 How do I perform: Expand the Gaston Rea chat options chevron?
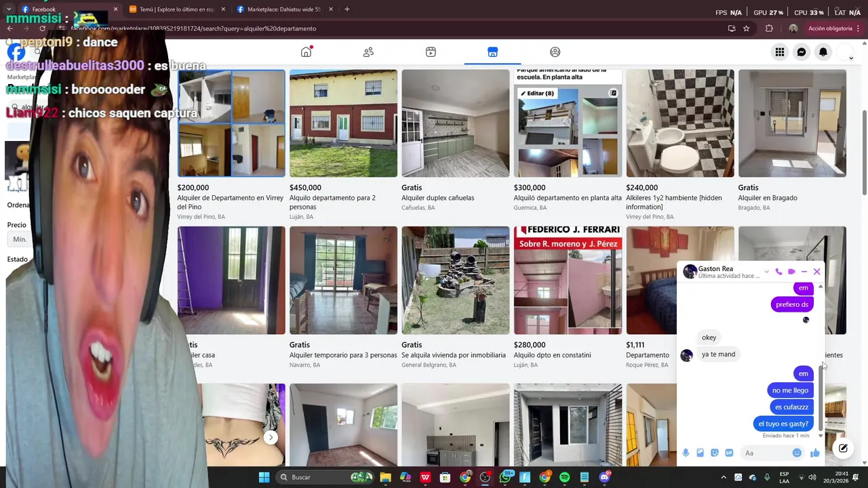point(766,272)
